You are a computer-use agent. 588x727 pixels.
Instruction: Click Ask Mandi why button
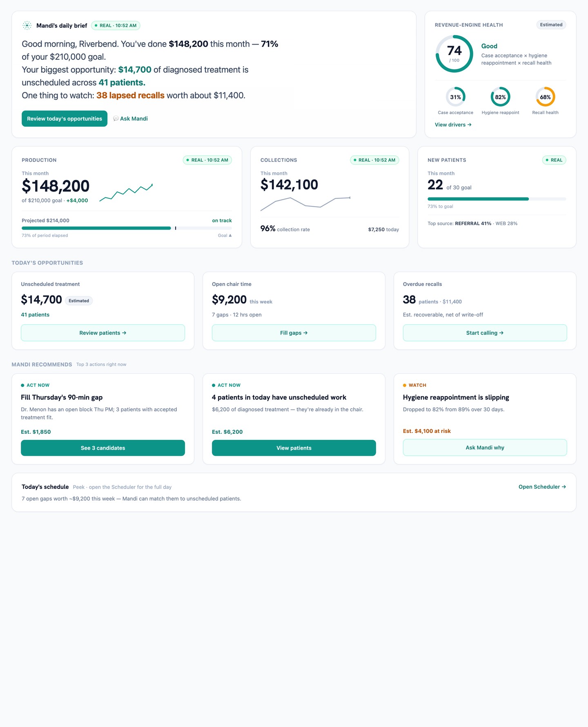click(485, 448)
